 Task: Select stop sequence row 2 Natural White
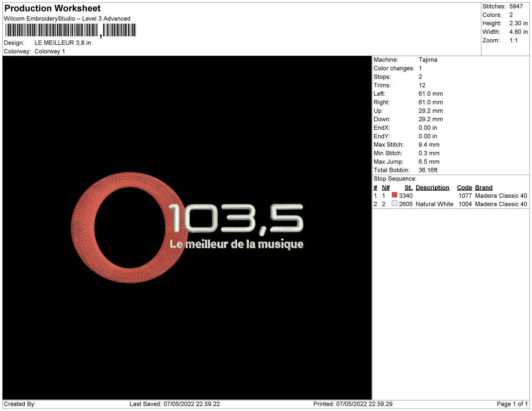click(x=450, y=204)
